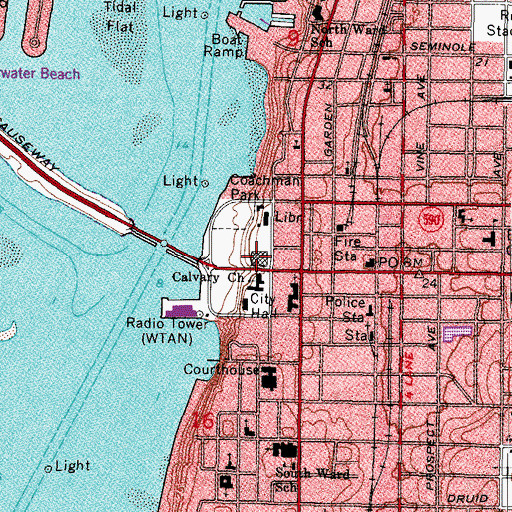The image size is (512, 512).
Task: Click the South Ward School building symbol
Action: (285, 450)
